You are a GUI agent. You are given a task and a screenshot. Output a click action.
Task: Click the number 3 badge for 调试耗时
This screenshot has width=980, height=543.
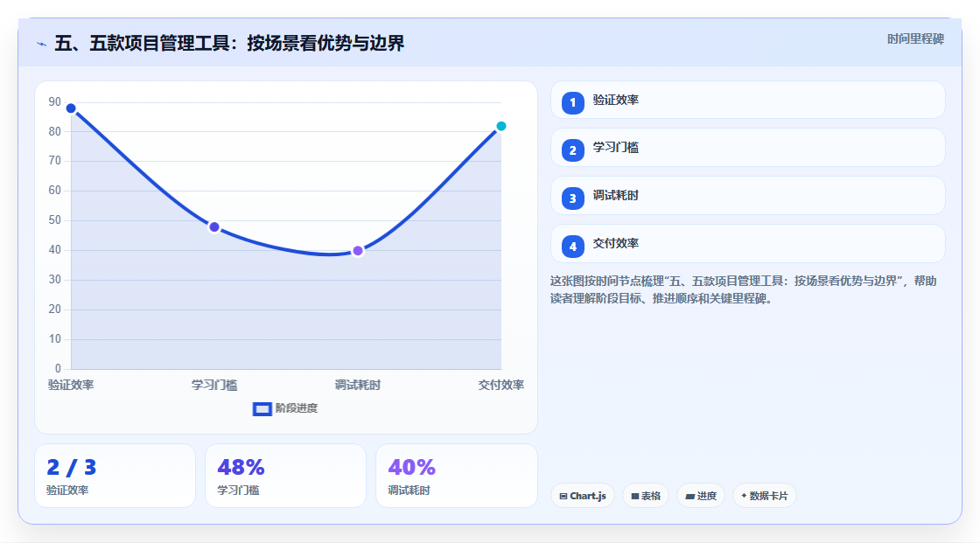[x=572, y=198]
